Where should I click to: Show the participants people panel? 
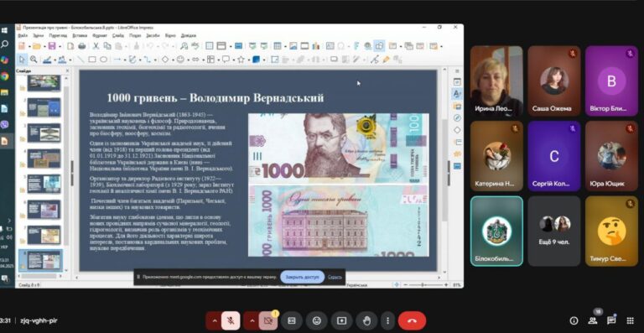[x=593, y=320]
